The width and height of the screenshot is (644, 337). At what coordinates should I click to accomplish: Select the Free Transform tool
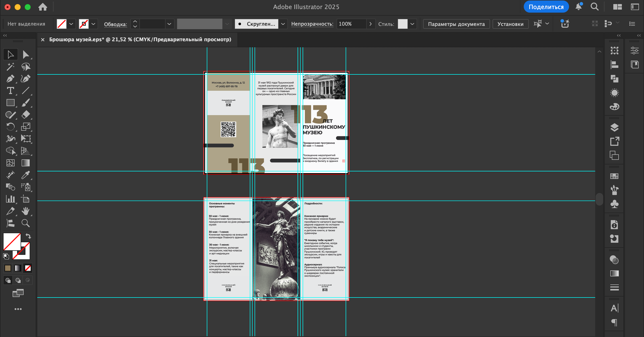tap(26, 139)
